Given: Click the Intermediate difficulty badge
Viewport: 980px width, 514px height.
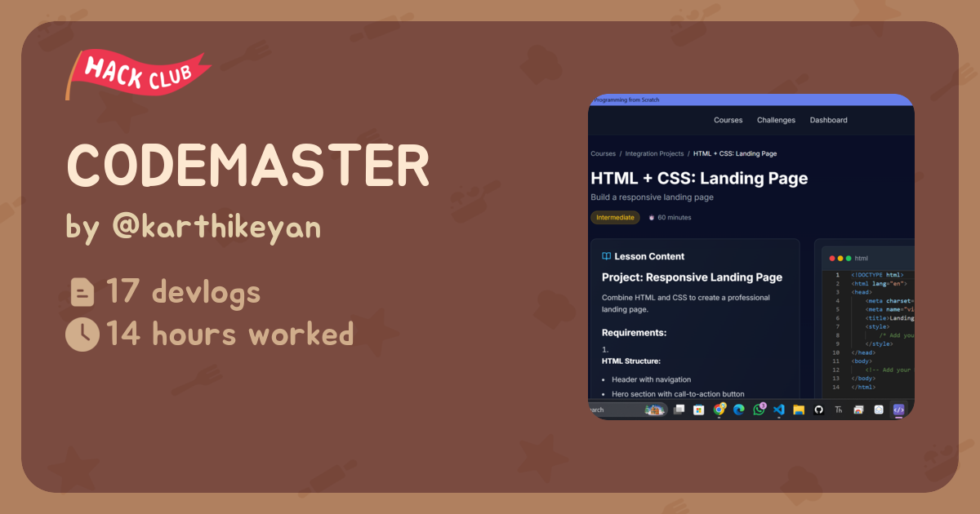Looking at the screenshot, I should coord(615,218).
